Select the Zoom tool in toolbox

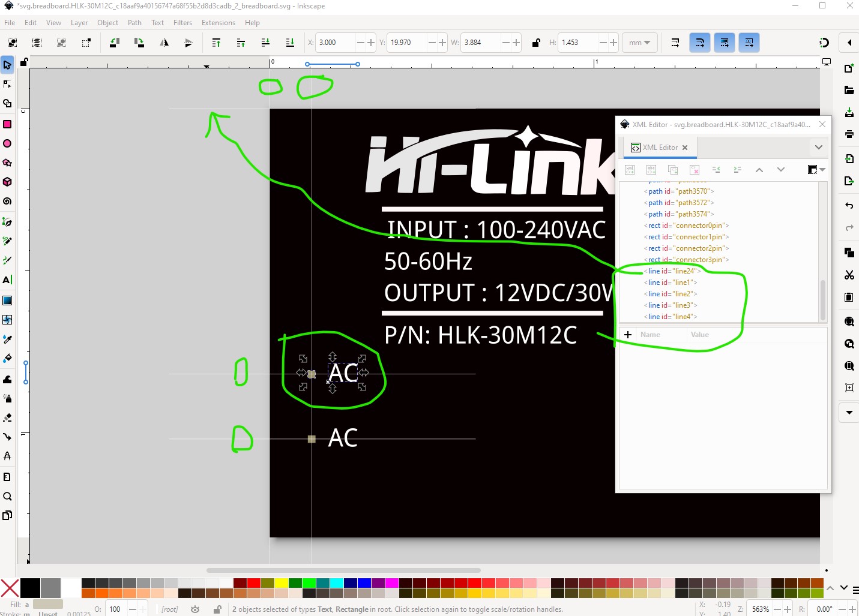(x=7, y=496)
